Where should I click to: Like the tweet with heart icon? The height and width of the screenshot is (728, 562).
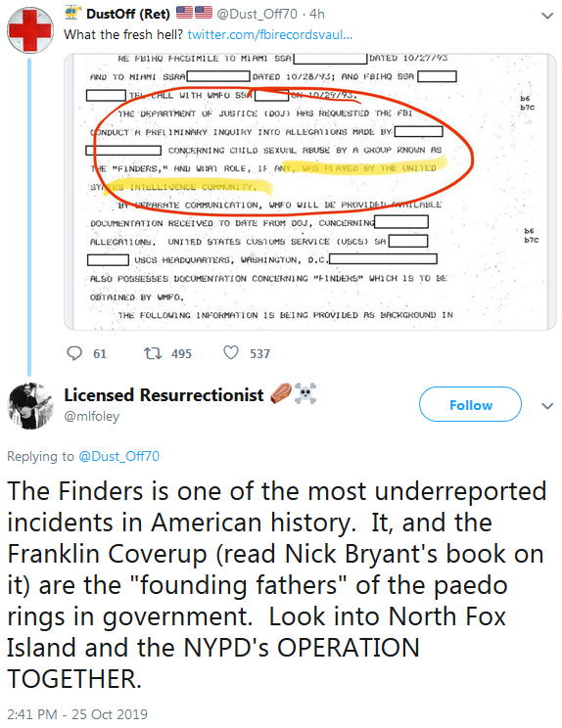pyautogui.click(x=231, y=353)
